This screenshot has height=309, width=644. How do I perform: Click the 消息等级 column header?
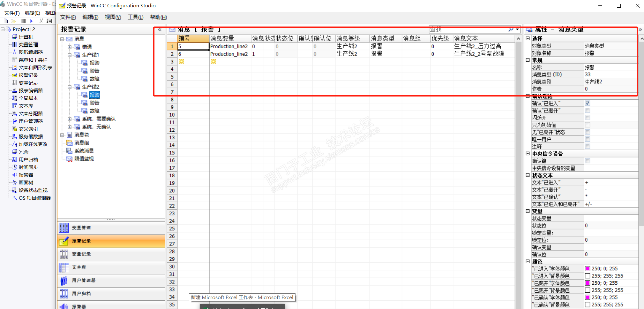pos(352,38)
